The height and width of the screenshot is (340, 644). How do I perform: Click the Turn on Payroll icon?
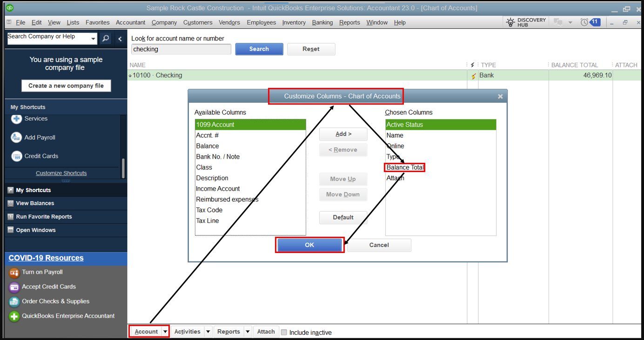coord(14,273)
